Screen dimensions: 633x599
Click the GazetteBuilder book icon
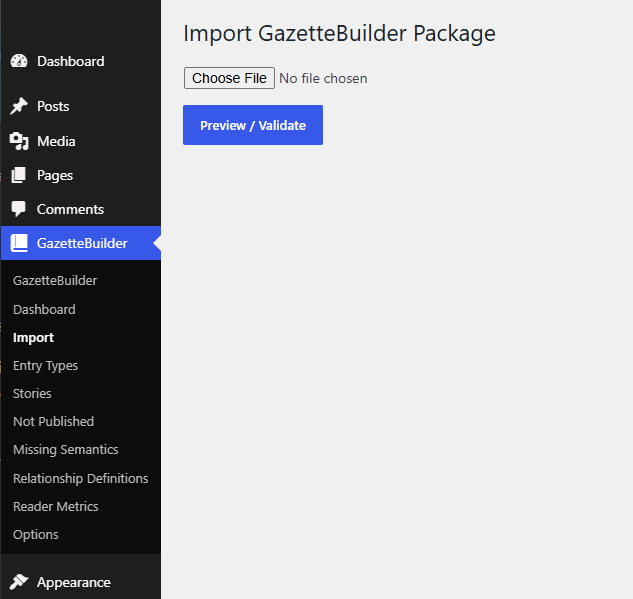(19, 243)
